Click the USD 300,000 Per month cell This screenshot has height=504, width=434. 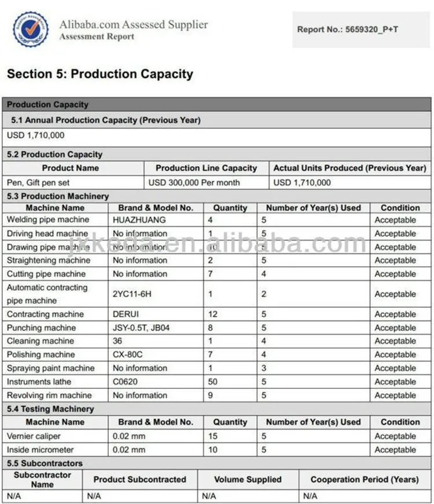point(194,182)
